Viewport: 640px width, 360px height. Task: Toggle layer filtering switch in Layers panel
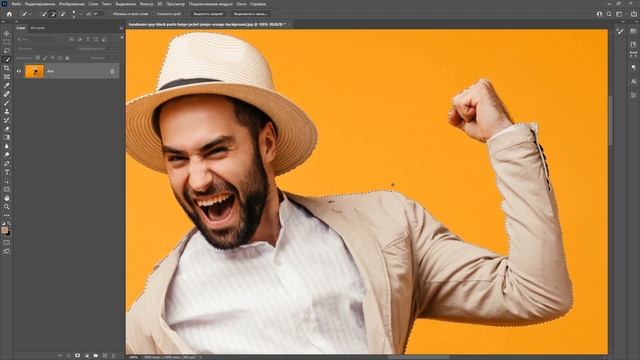click(122, 38)
